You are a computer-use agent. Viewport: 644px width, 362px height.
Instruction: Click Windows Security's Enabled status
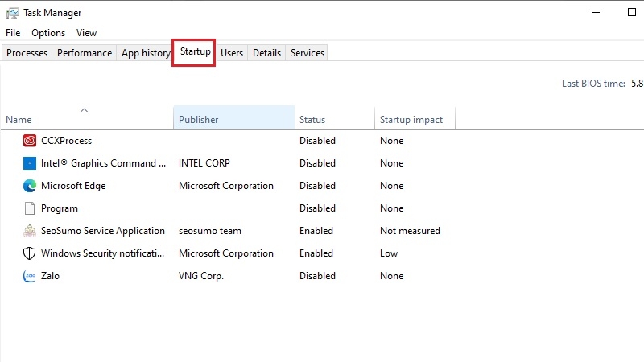[x=316, y=253]
